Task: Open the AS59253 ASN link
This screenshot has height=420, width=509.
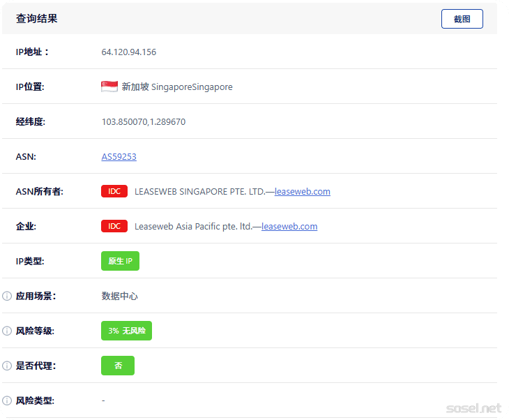Action: tap(119, 156)
